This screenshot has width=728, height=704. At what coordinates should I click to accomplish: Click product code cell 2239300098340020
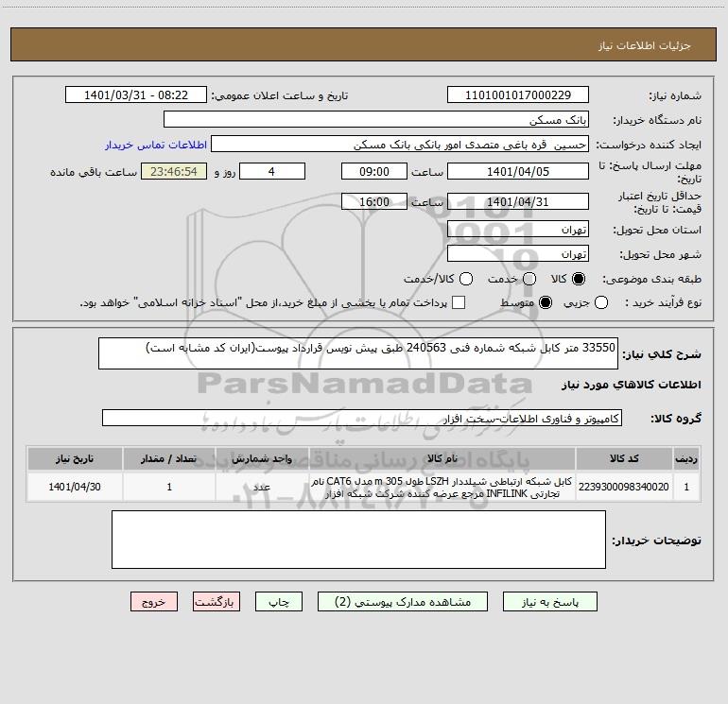click(624, 487)
